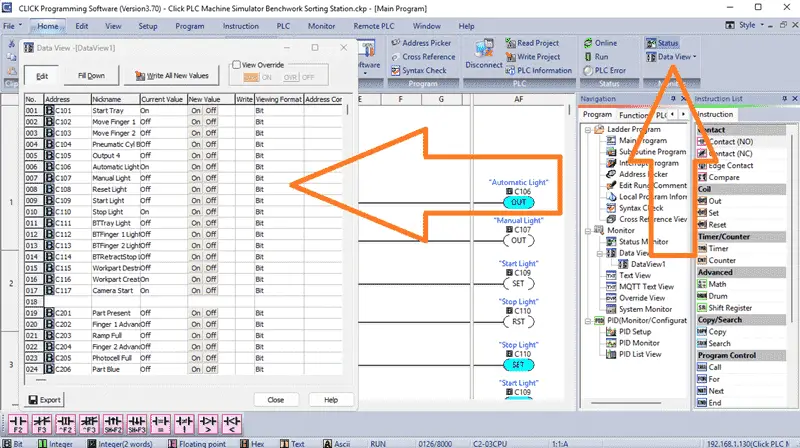Collapse the PID(Monitor/Configuration) tree node

point(588,320)
